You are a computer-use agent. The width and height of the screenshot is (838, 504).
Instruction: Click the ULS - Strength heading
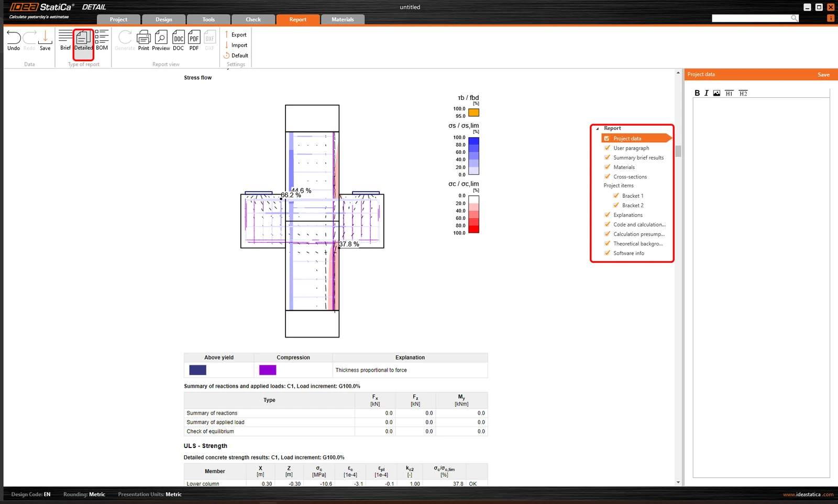pos(205,446)
